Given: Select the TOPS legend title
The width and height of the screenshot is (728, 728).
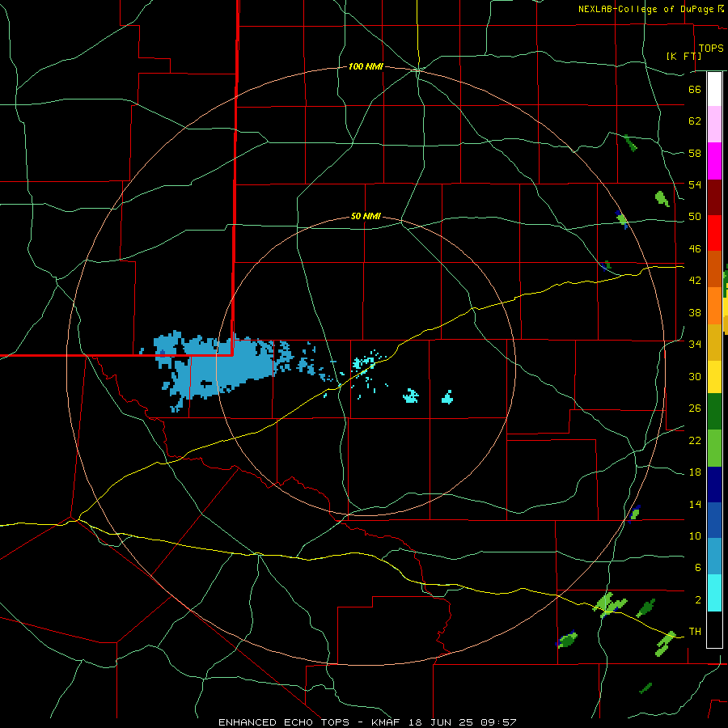Looking at the screenshot, I should point(711,48).
